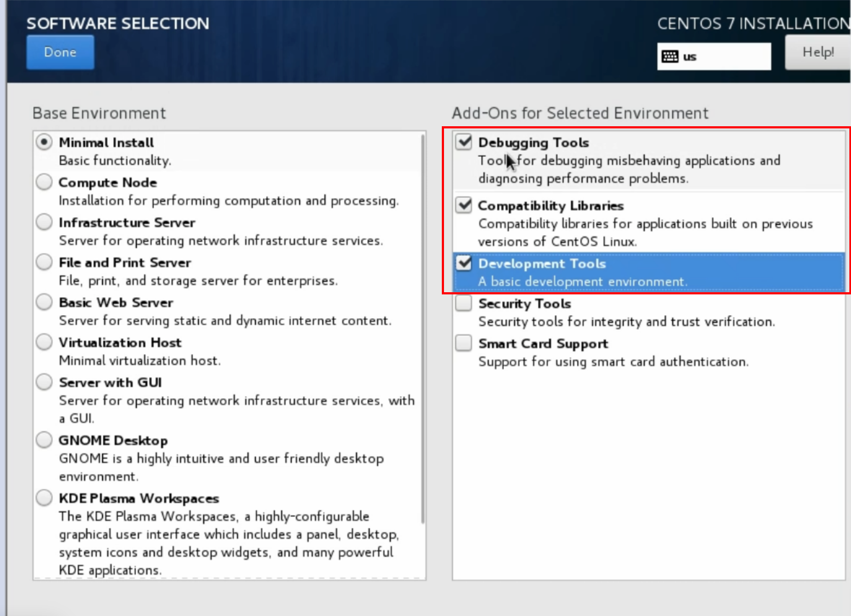Viewport: 851px width, 616px height.
Task: Click the keyboard layout icon
Action: tap(670, 56)
